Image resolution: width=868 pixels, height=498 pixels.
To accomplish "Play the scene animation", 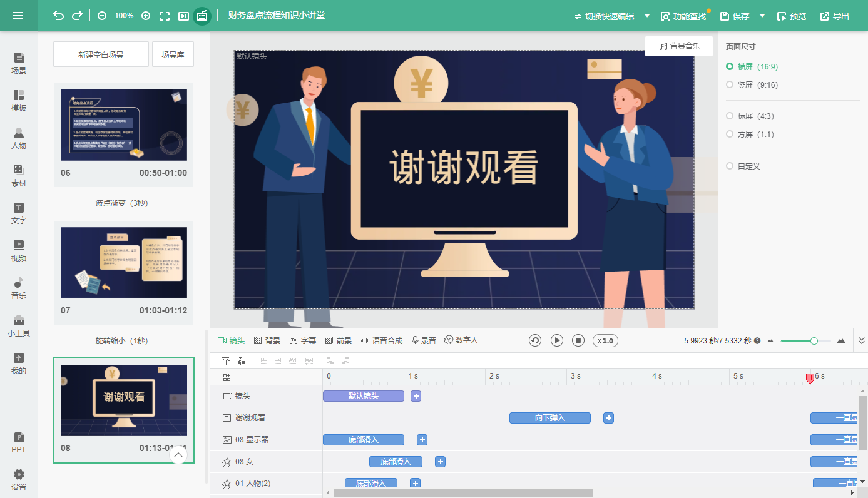I will click(557, 340).
